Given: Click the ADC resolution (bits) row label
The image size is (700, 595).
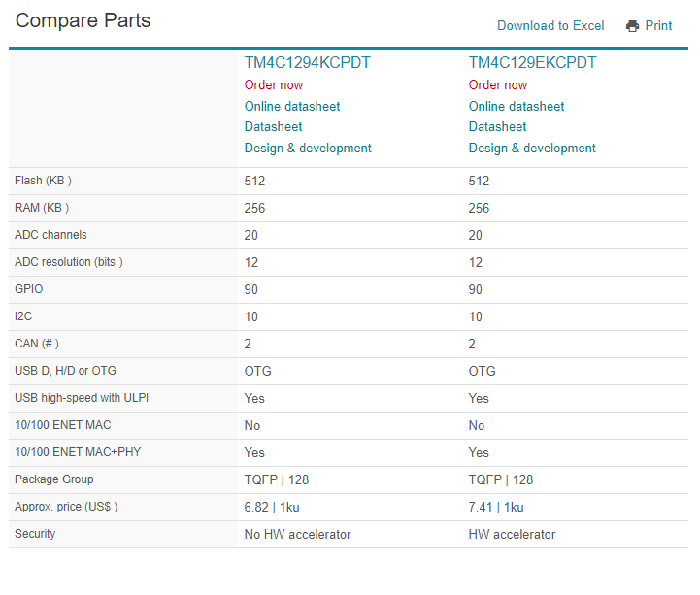Looking at the screenshot, I should point(69,262).
